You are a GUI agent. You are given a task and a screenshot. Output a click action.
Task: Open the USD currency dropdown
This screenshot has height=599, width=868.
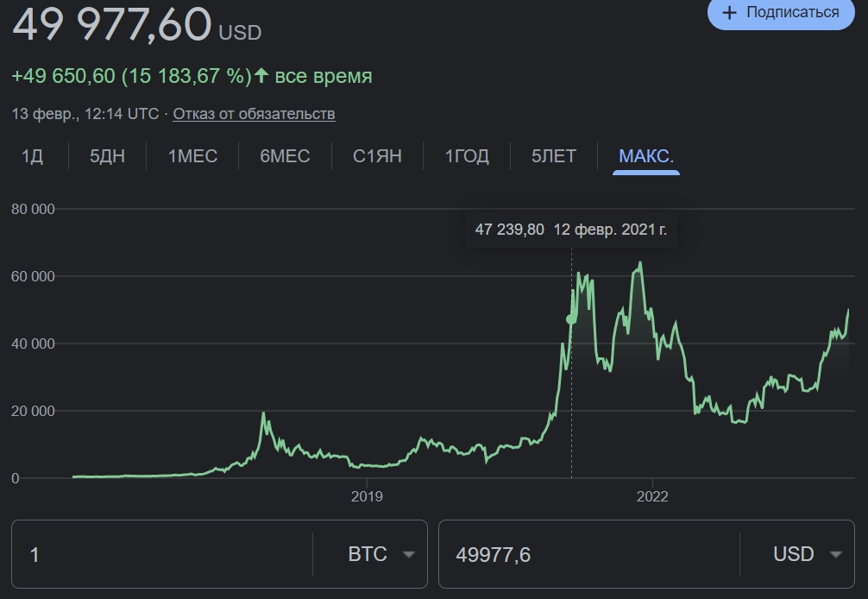[x=807, y=554]
